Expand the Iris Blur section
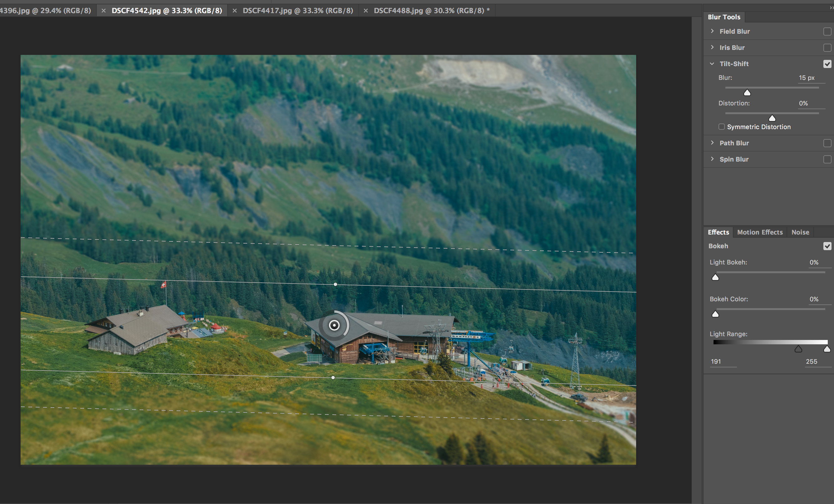The height and width of the screenshot is (504, 834). point(712,47)
